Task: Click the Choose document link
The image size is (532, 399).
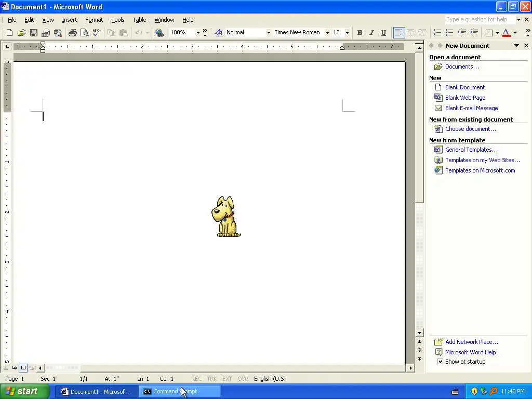Action: pos(471,129)
